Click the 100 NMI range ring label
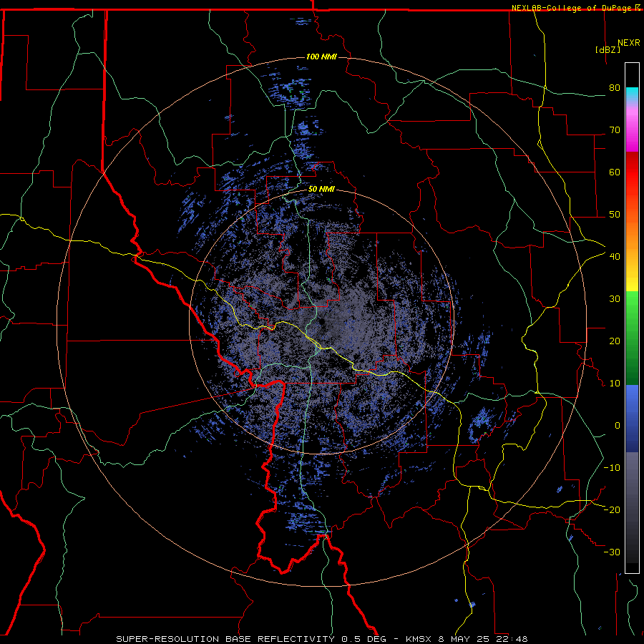The height and width of the screenshot is (644, 644). click(321, 57)
